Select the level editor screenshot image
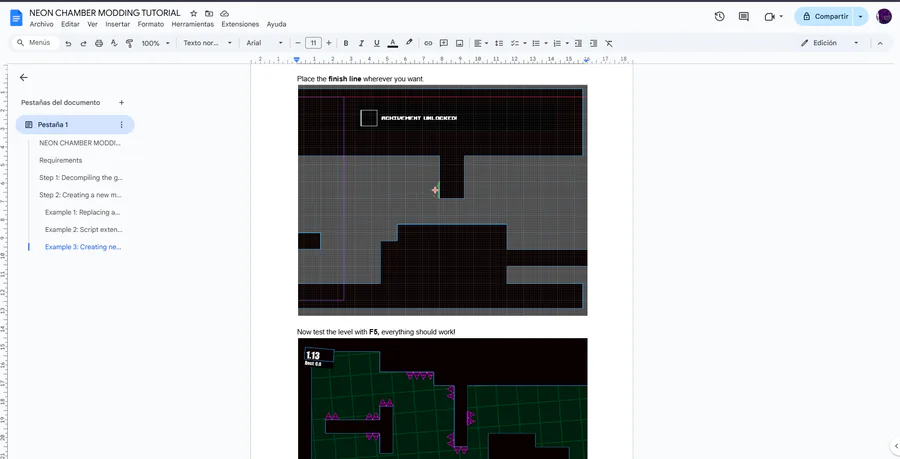This screenshot has width=900, height=459. [x=443, y=200]
